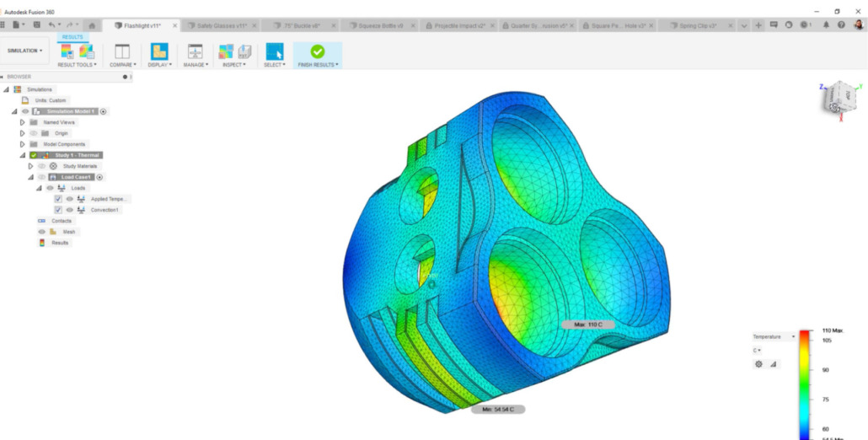The width and height of the screenshot is (868, 440).
Task: Click the second Result Tools contour icon
Action: point(86,51)
